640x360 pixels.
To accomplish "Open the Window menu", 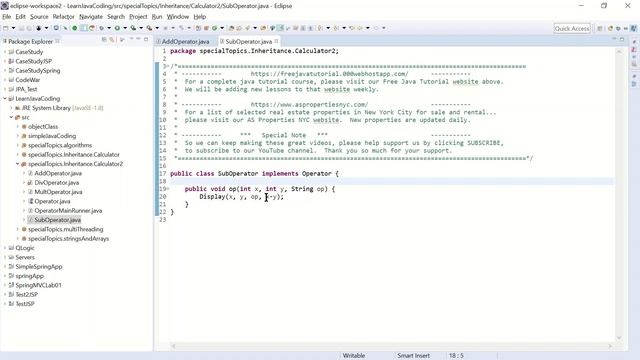I will pos(178,17).
